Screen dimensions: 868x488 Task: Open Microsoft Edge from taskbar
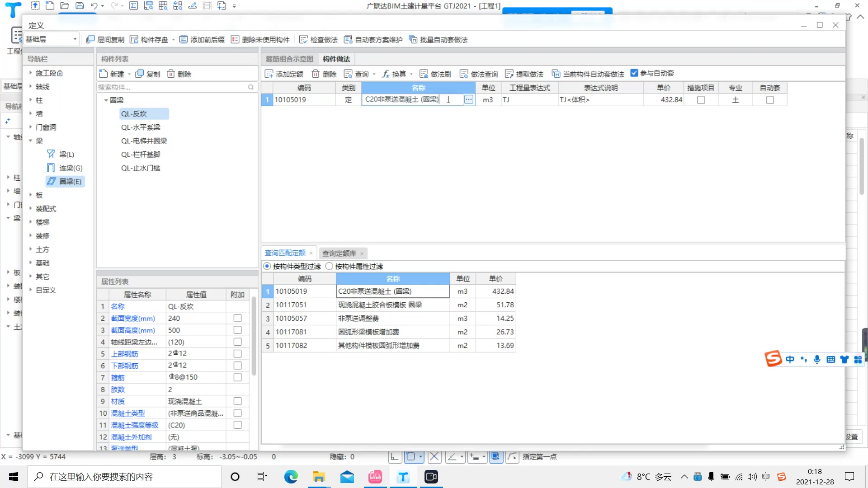(x=291, y=477)
